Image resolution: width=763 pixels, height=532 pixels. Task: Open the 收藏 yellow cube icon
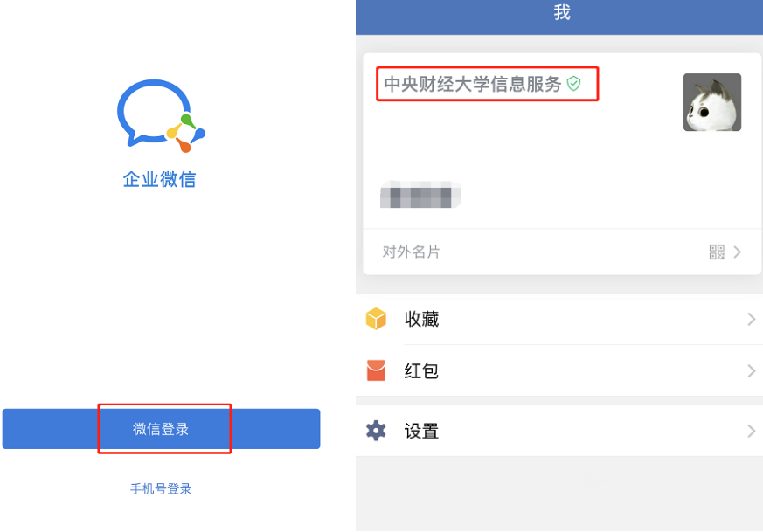click(376, 319)
